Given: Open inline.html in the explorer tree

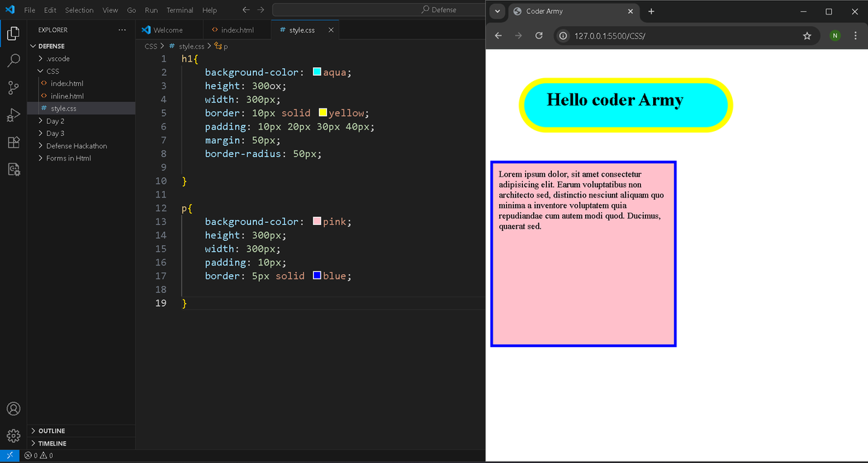Looking at the screenshot, I should pyautogui.click(x=67, y=95).
